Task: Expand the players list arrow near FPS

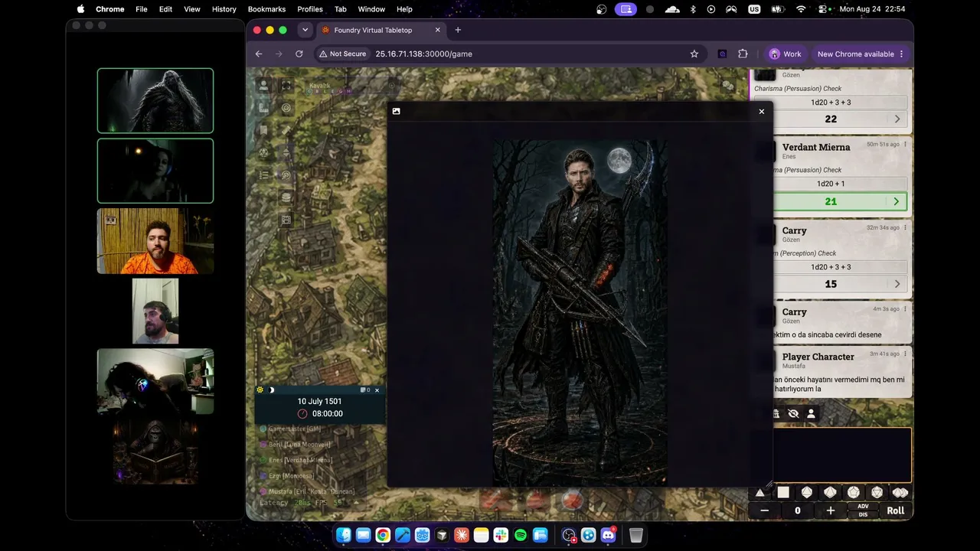Action: coord(355,503)
